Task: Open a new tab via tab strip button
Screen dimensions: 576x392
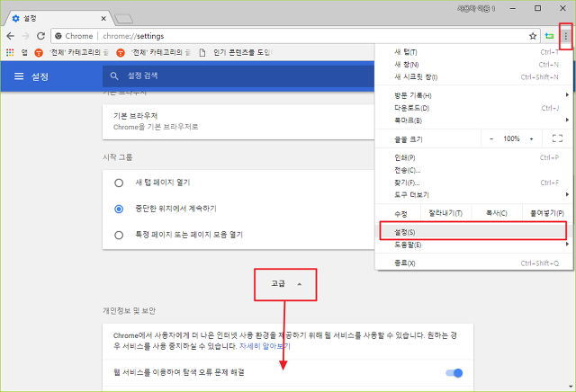Action: tap(124, 19)
